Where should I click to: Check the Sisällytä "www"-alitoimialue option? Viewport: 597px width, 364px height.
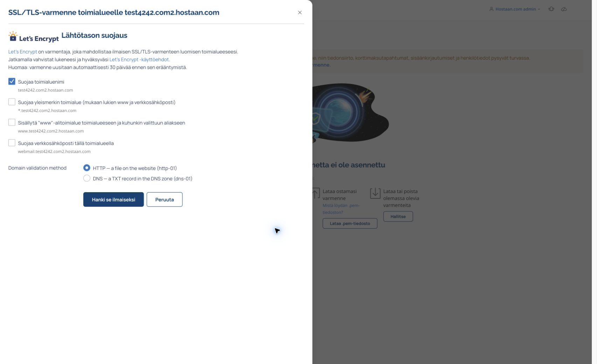[12, 122]
